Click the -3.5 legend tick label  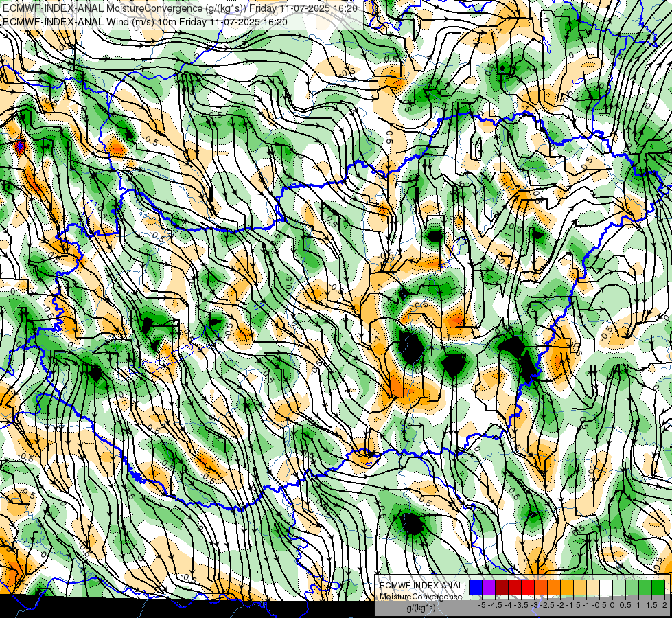click(522, 605)
